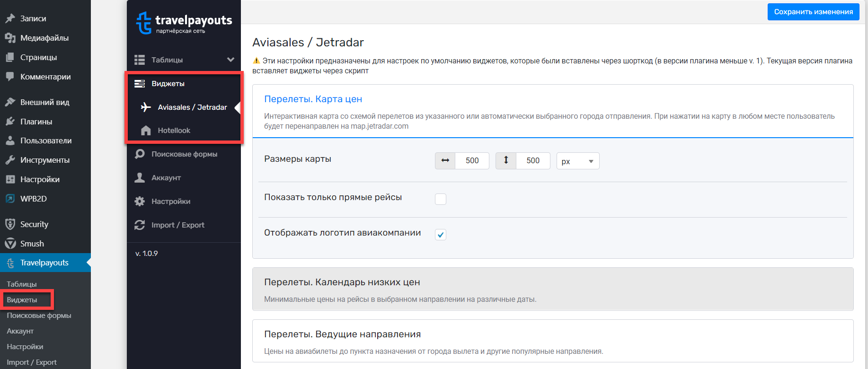Click the Aviasales / Jetradar page heading

coord(308,43)
